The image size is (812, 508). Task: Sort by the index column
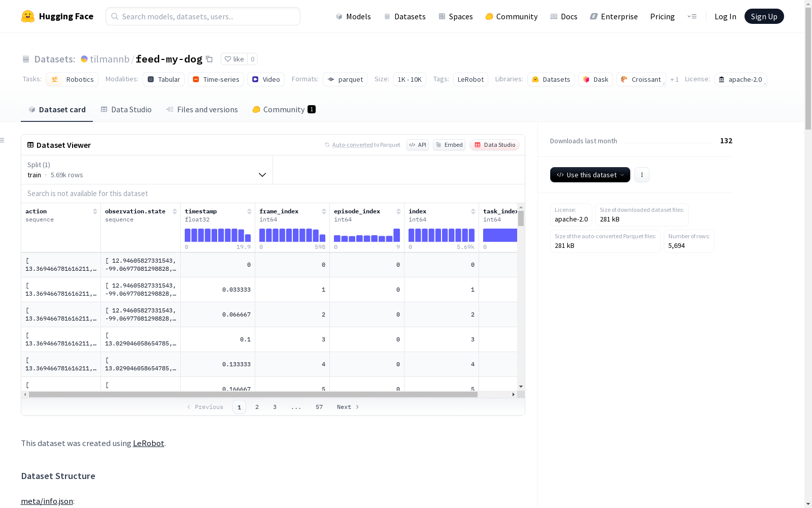[x=473, y=211]
